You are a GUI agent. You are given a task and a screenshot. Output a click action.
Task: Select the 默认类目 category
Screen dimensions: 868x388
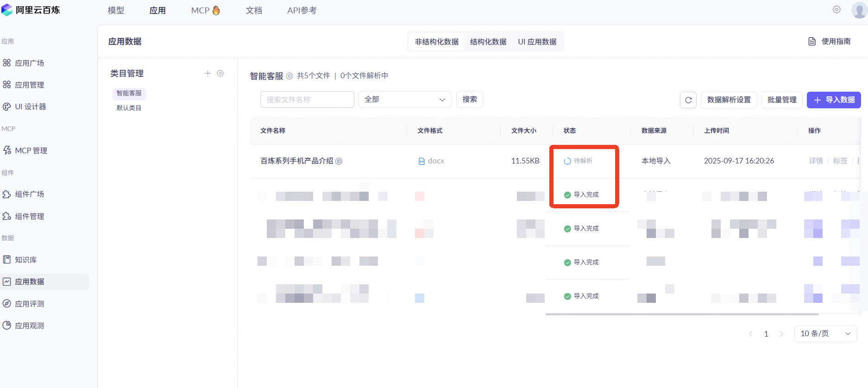pyautogui.click(x=129, y=108)
